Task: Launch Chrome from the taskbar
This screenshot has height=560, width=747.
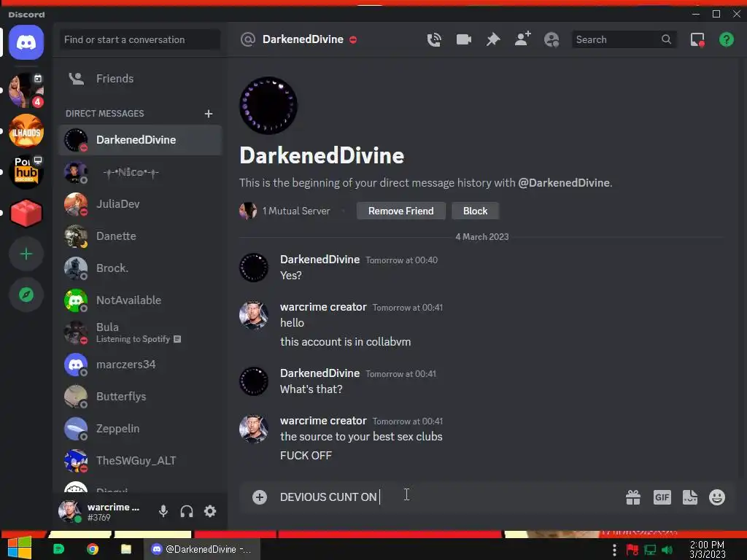Action: click(x=93, y=549)
